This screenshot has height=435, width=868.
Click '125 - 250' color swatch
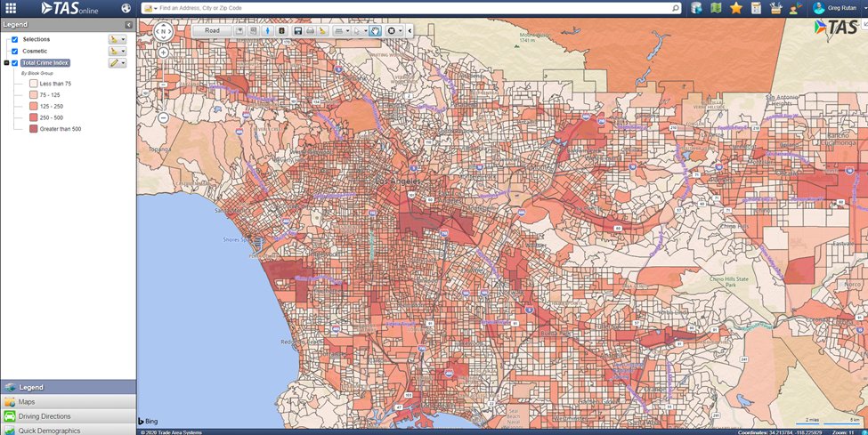[33, 106]
